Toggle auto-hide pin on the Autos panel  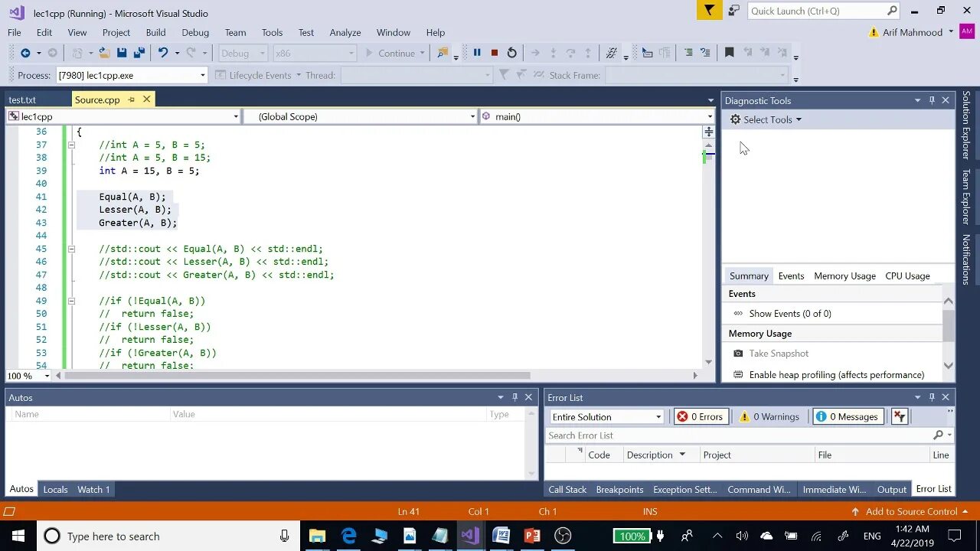coord(514,397)
